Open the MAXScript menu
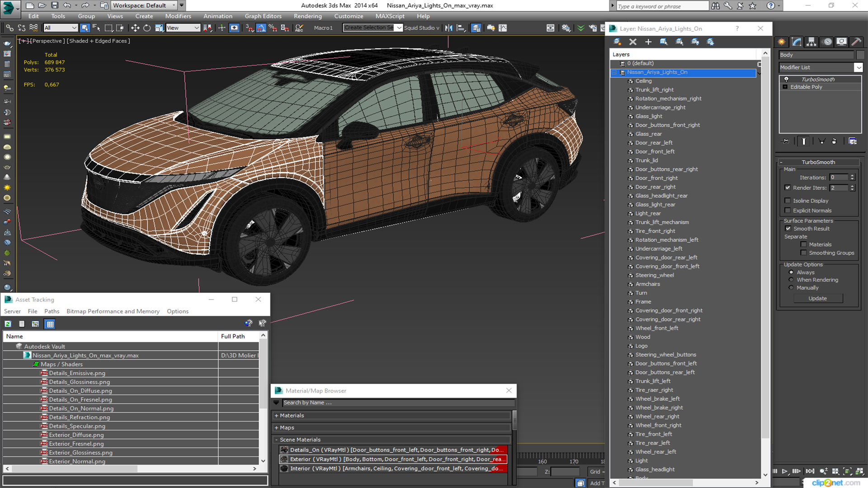Image resolution: width=868 pixels, height=488 pixels. [390, 16]
